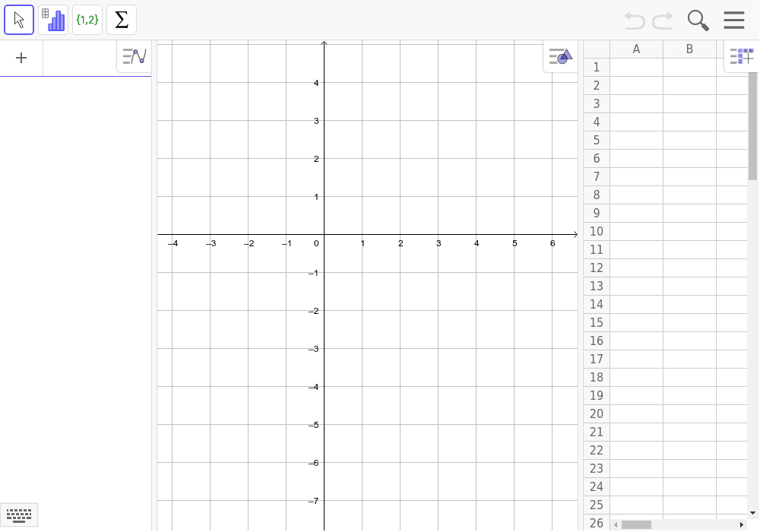
Task: Select spreadsheet row 15 header
Action: pyautogui.click(x=597, y=323)
